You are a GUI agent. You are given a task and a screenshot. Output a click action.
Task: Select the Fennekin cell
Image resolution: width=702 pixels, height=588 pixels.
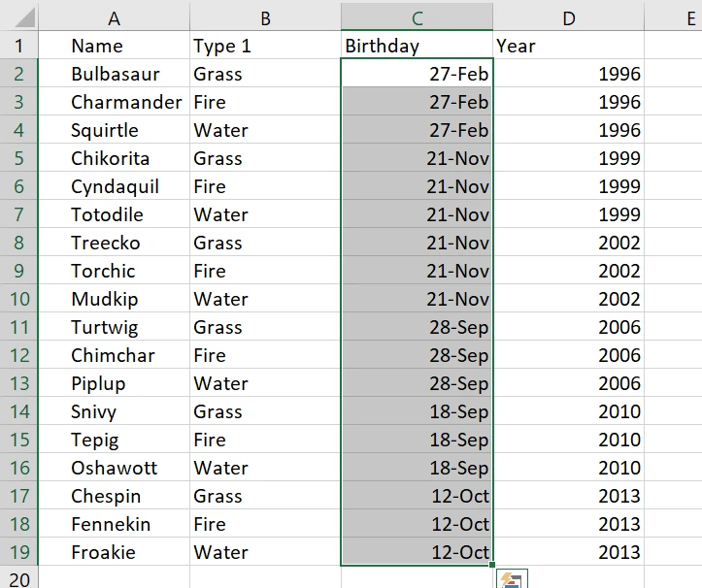115,524
